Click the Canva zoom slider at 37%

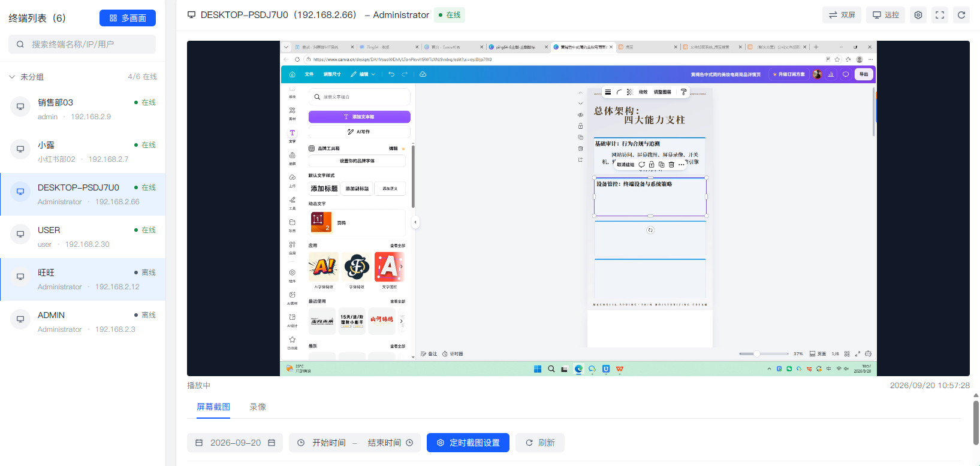(764, 354)
